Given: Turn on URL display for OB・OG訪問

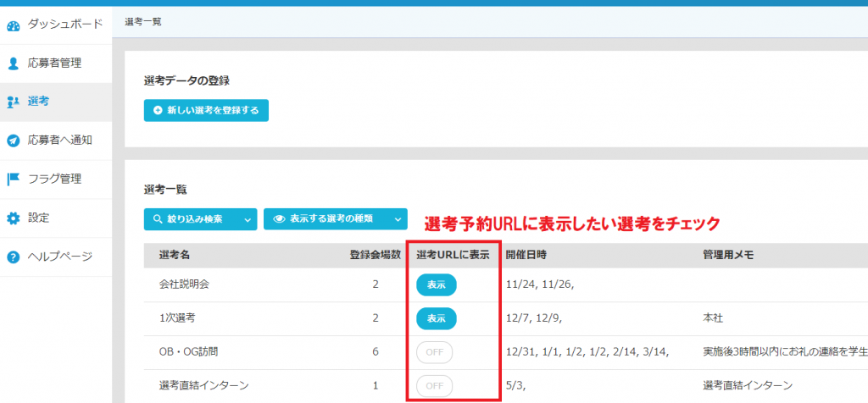Looking at the screenshot, I should (x=434, y=352).
